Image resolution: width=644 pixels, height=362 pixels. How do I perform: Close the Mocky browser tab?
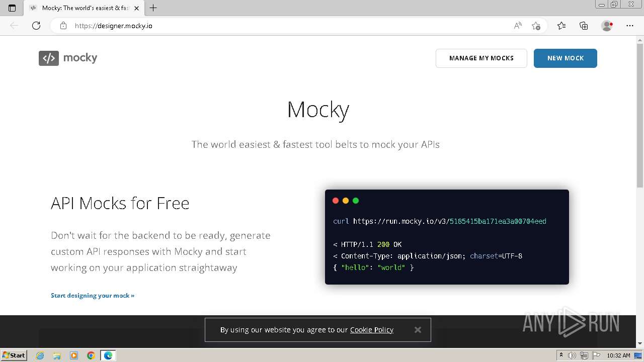tap(136, 8)
